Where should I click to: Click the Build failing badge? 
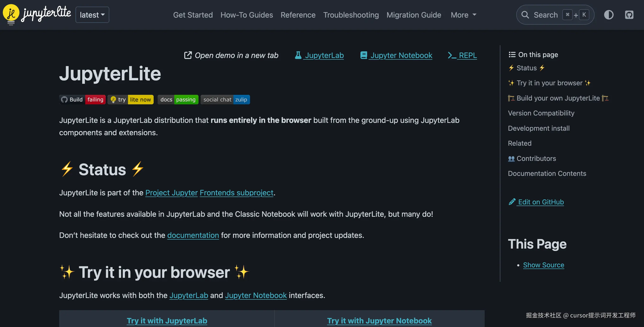[x=82, y=100]
